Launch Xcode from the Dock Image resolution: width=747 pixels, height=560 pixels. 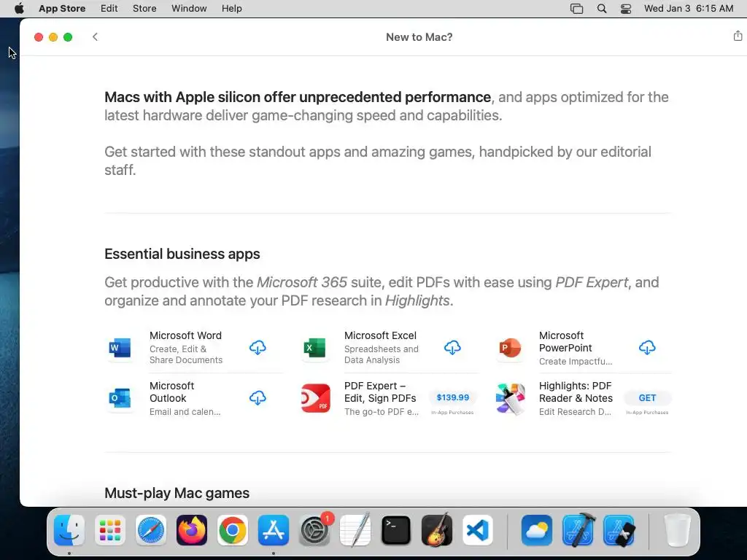[578, 530]
